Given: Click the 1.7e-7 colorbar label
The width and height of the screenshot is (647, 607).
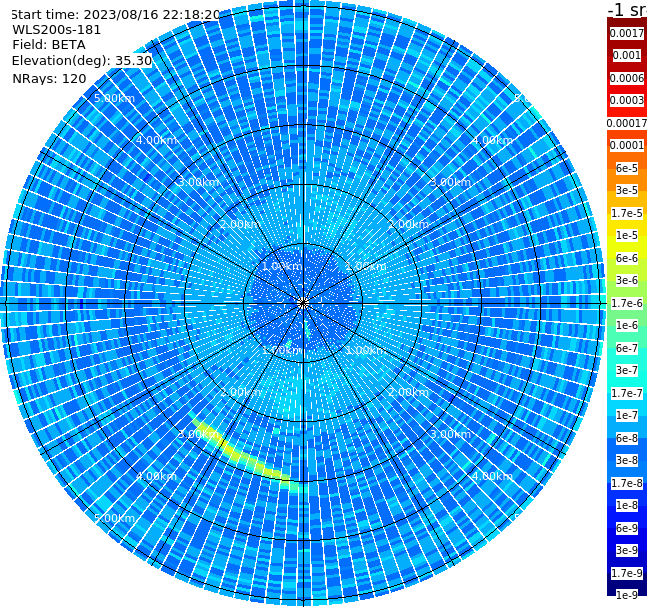Looking at the screenshot, I should [627, 393].
